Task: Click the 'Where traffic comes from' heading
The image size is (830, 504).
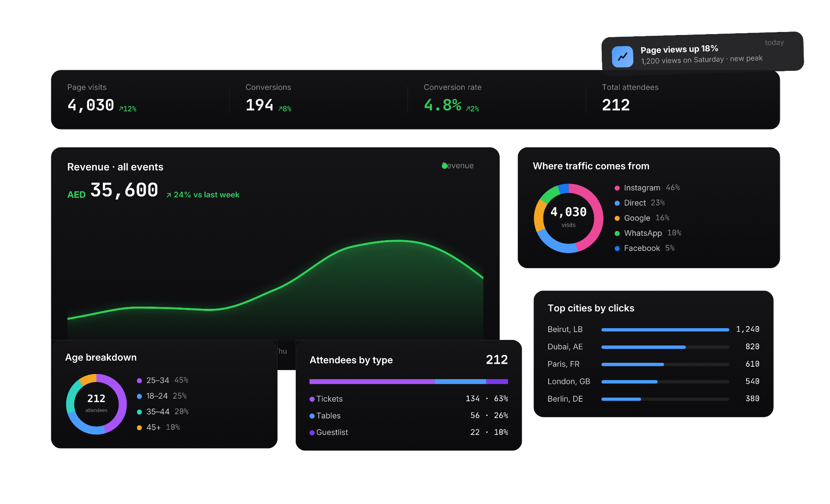Action: (591, 166)
